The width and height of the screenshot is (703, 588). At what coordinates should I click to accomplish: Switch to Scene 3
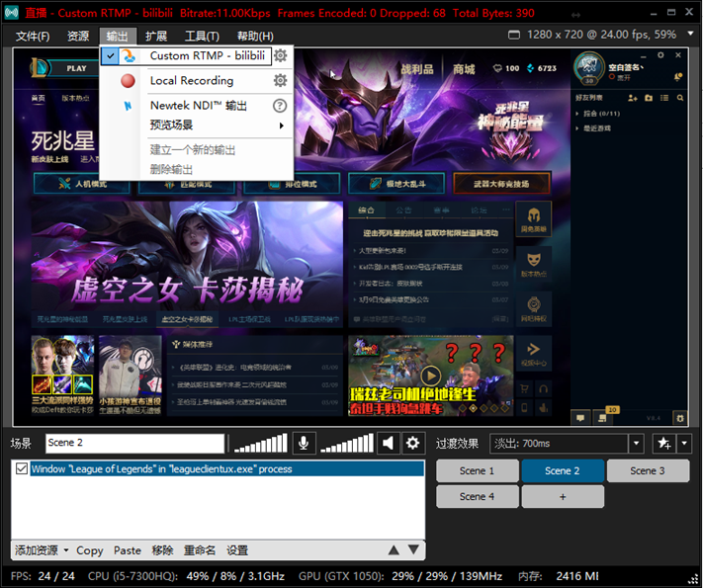tap(648, 471)
